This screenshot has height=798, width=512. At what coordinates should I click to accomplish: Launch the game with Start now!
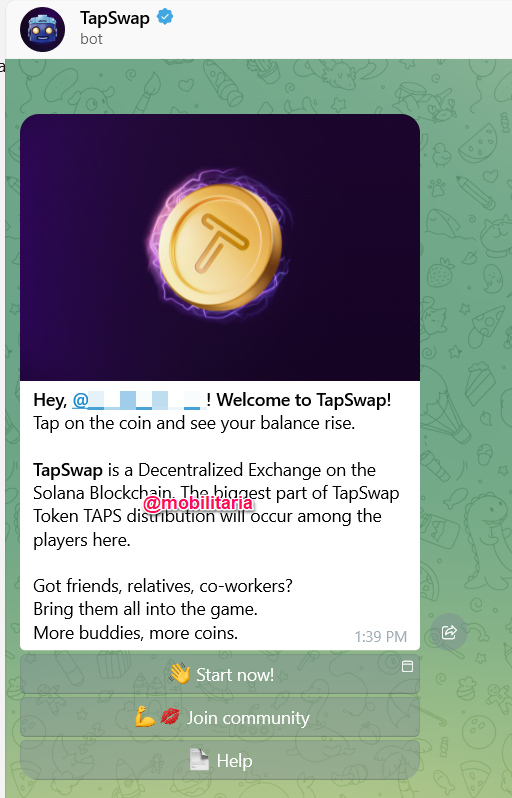click(220, 674)
